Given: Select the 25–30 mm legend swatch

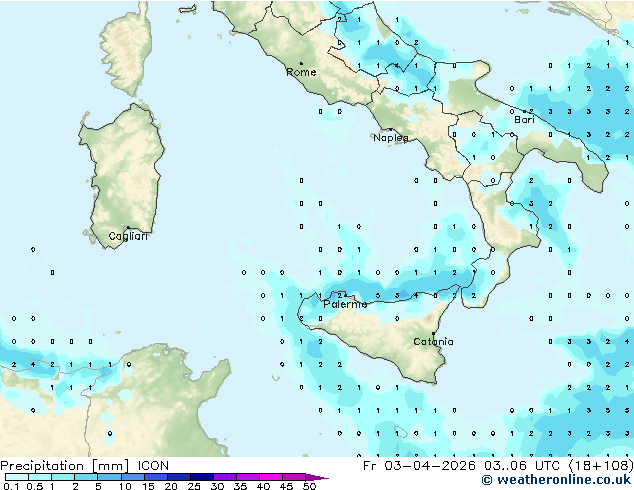Looking at the screenshot, I should click(x=202, y=477).
